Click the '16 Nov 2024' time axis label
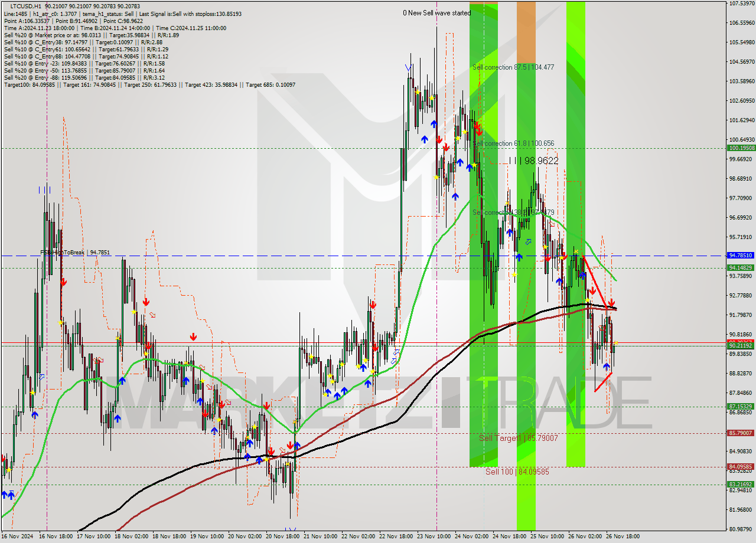This screenshot has width=756, height=543. pos(18,537)
